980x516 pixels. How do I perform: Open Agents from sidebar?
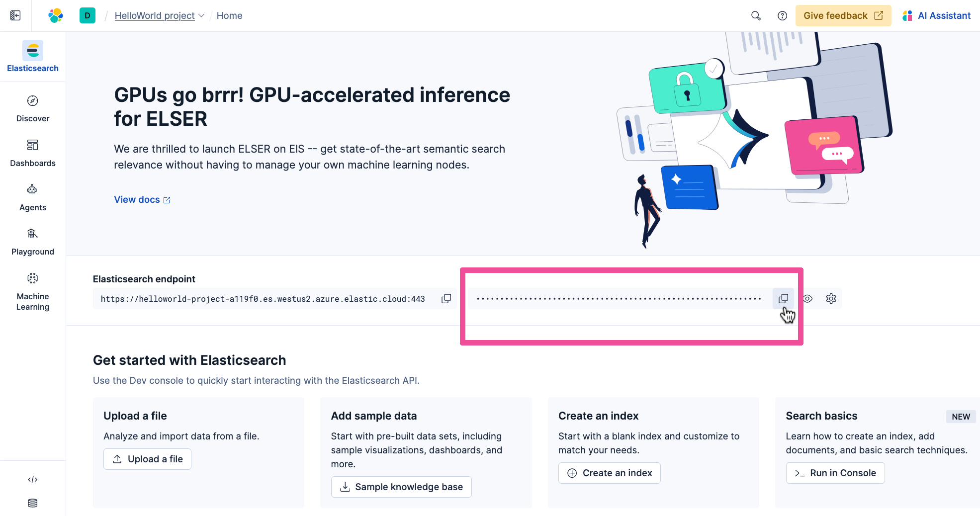pyautogui.click(x=33, y=197)
